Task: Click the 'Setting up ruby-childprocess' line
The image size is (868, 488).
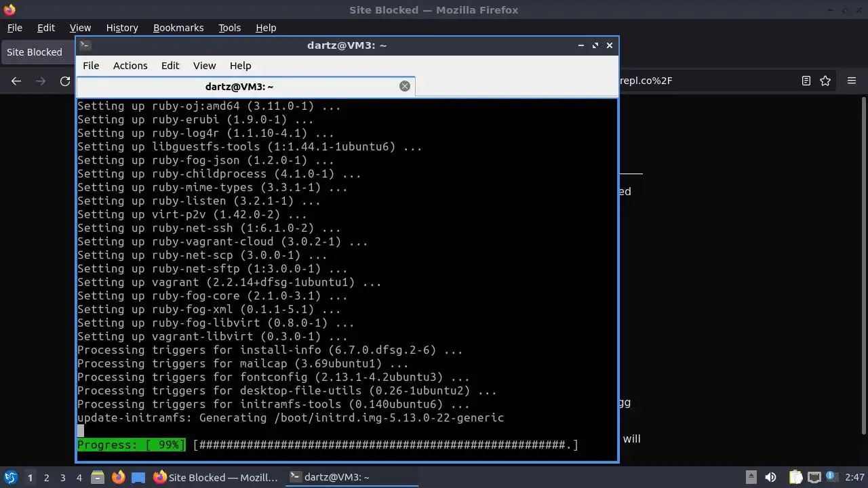Action: point(219,174)
